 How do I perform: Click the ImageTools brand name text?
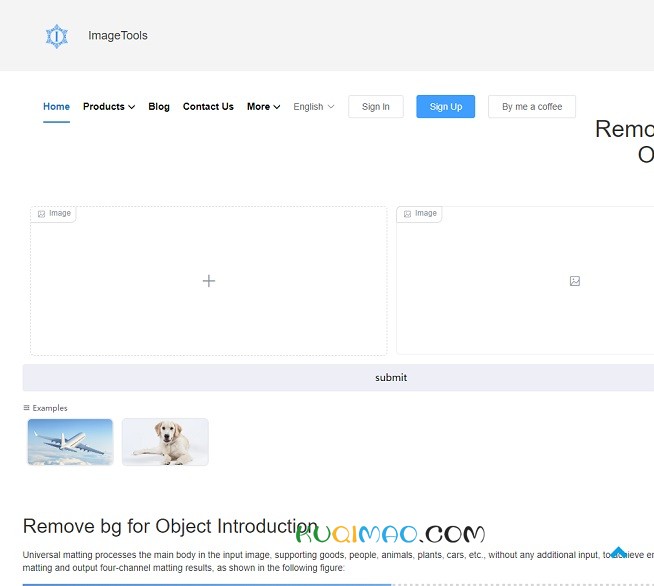click(x=118, y=36)
